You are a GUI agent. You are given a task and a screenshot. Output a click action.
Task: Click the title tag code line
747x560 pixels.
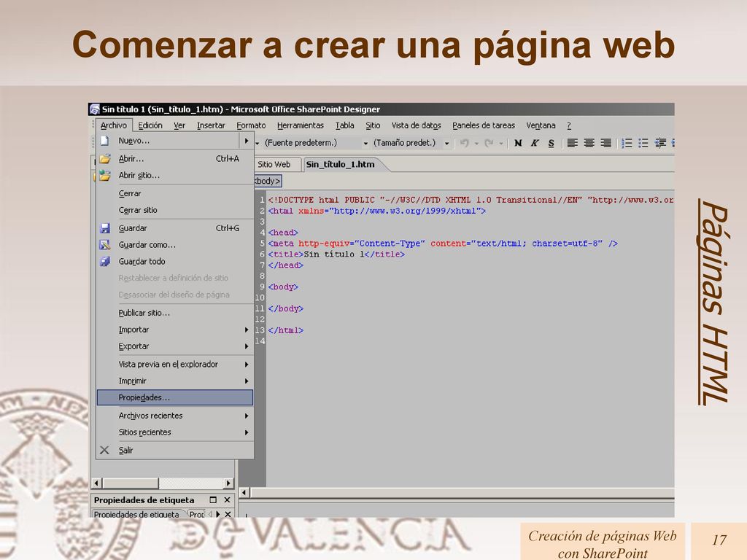coord(336,254)
